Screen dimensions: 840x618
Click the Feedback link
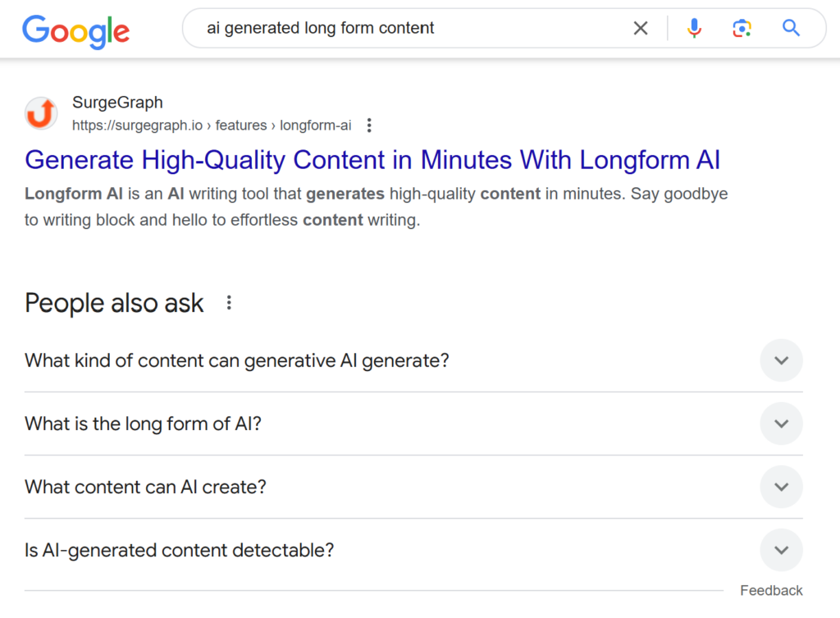[770, 590]
